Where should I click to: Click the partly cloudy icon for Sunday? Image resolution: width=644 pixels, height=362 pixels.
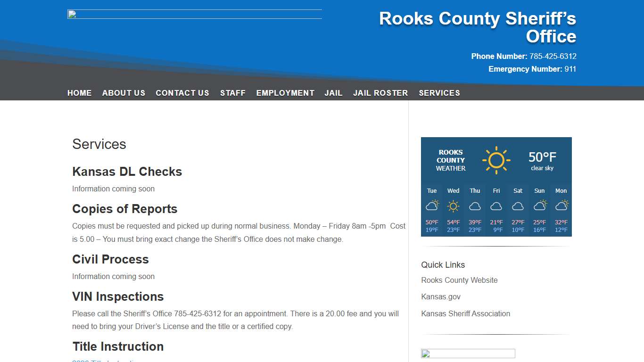(x=539, y=206)
